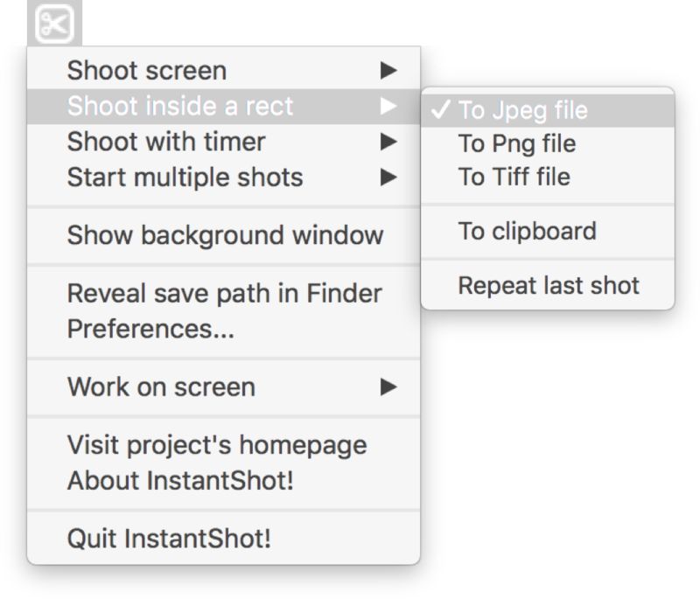
Task: Visit project's homepage
Action: [x=216, y=445]
